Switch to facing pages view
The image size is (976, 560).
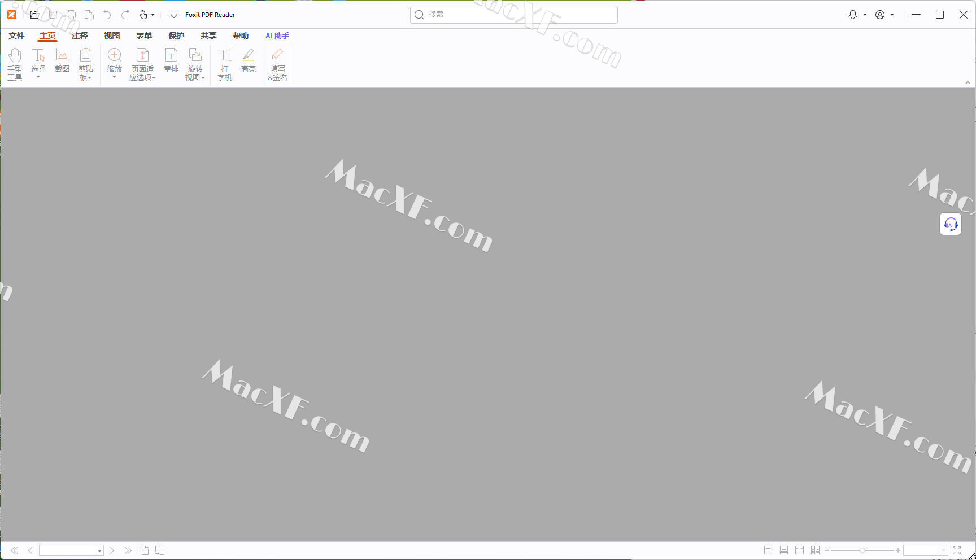point(800,550)
